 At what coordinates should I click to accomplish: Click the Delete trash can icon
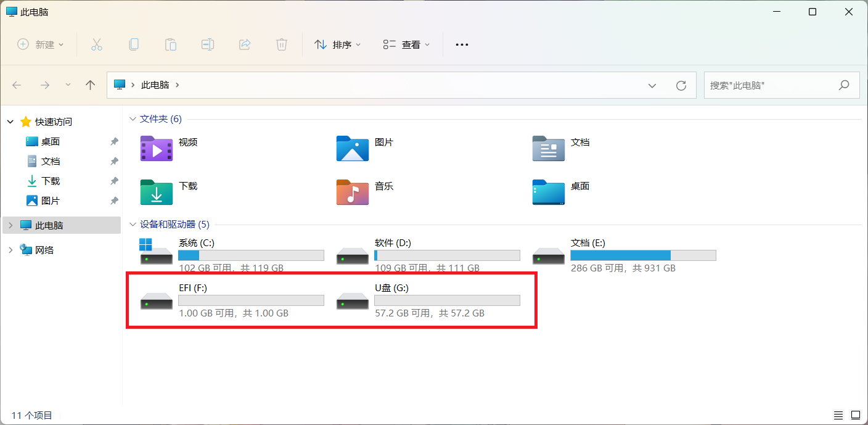click(282, 44)
